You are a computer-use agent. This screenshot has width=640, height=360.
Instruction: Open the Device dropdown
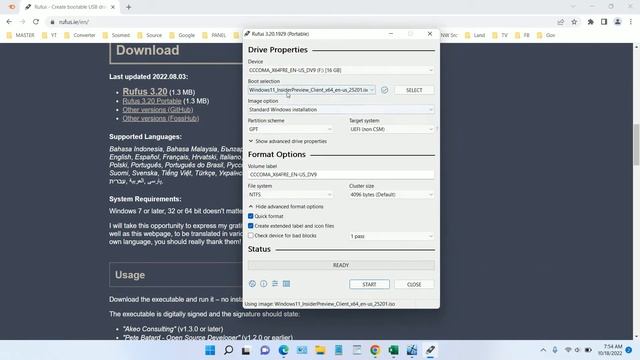point(341,70)
